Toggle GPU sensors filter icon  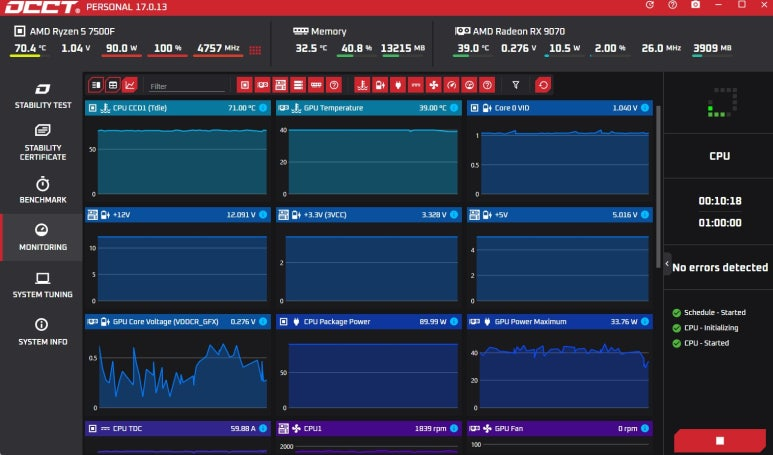[262, 85]
